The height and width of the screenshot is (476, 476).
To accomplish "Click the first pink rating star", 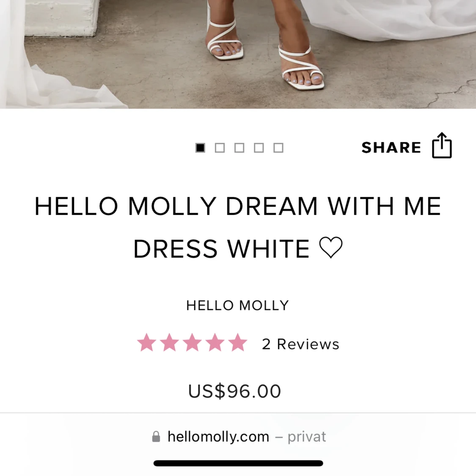I will [147, 343].
